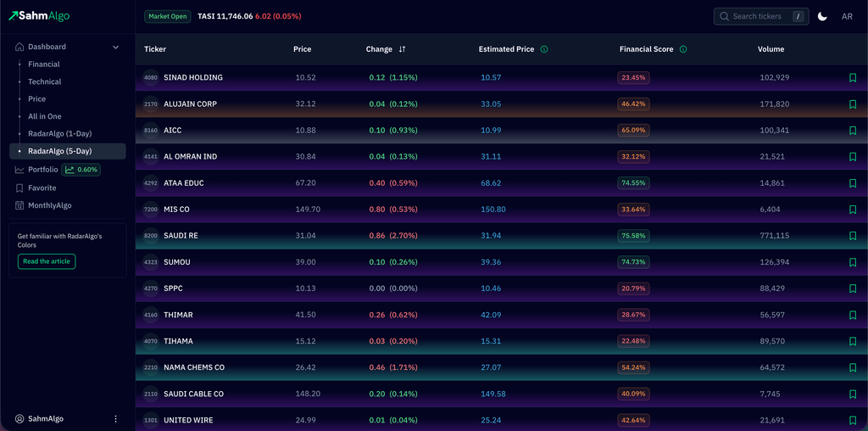Open the SAUDI CABLE CO ticker

(x=193, y=395)
